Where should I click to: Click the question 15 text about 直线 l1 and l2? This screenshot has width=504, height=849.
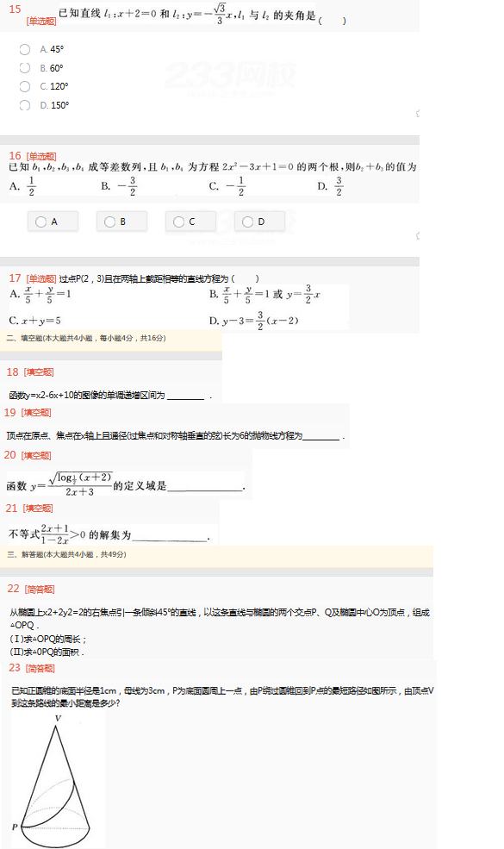point(187,14)
